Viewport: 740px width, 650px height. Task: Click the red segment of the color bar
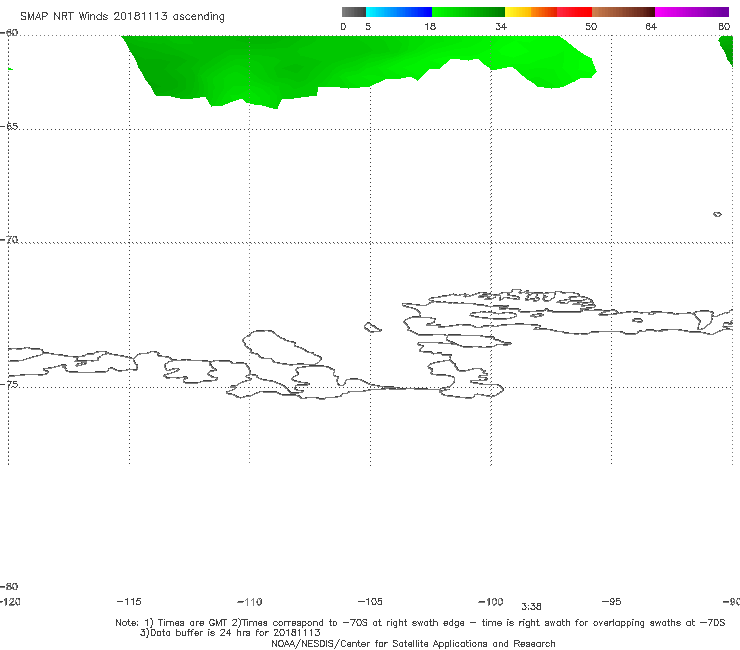(575, 12)
